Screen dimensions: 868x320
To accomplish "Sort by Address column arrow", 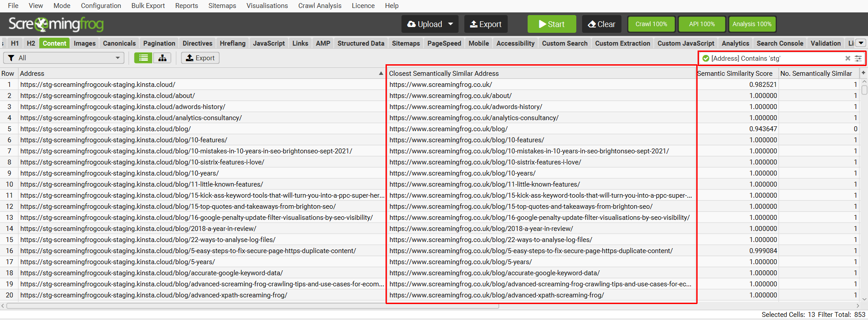I will (x=381, y=73).
